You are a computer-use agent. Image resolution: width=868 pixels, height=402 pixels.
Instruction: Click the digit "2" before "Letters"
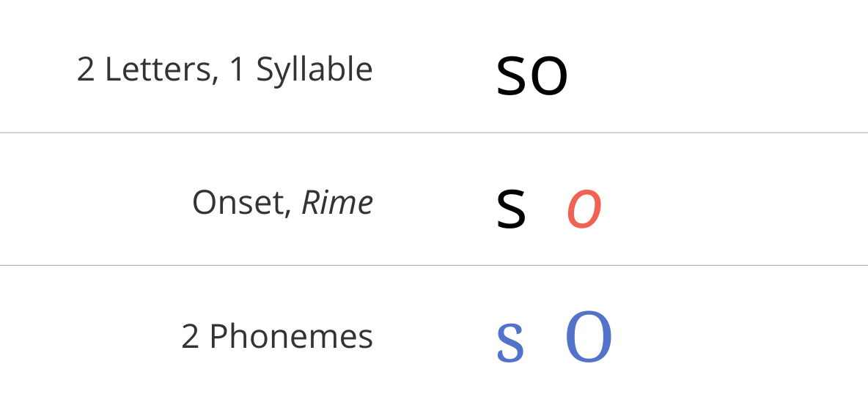tap(85, 70)
